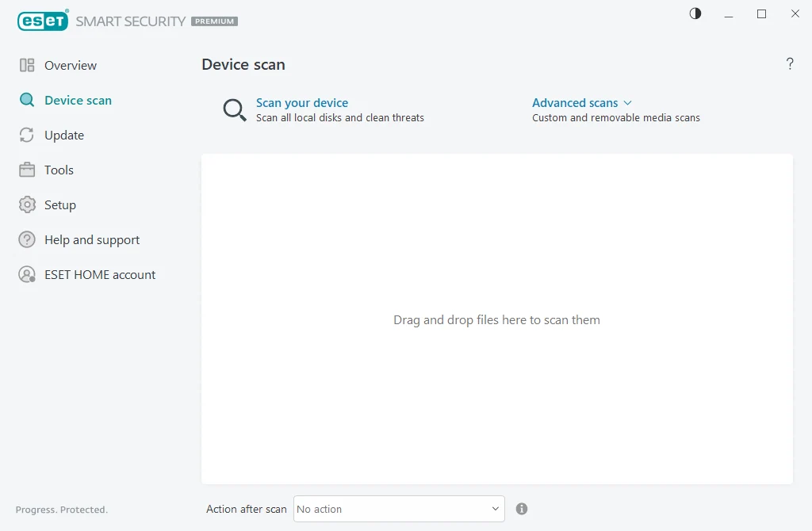
Task: Open the Overview section
Action: coord(71,65)
